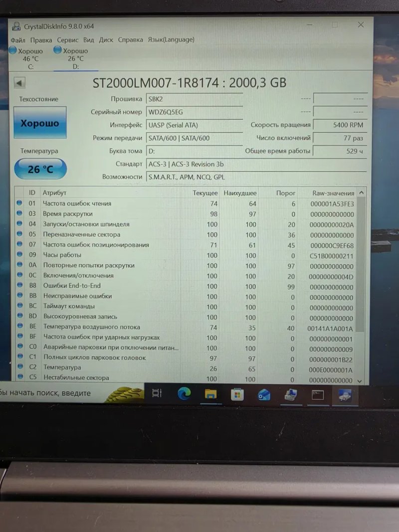Click the Буква тома field D:

click(x=194, y=151)
